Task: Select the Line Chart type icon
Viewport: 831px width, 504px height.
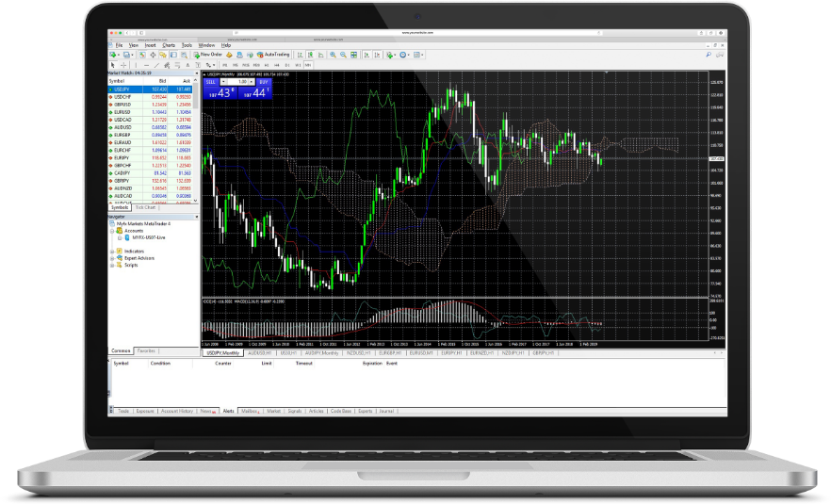Action: tap(320, 55)
